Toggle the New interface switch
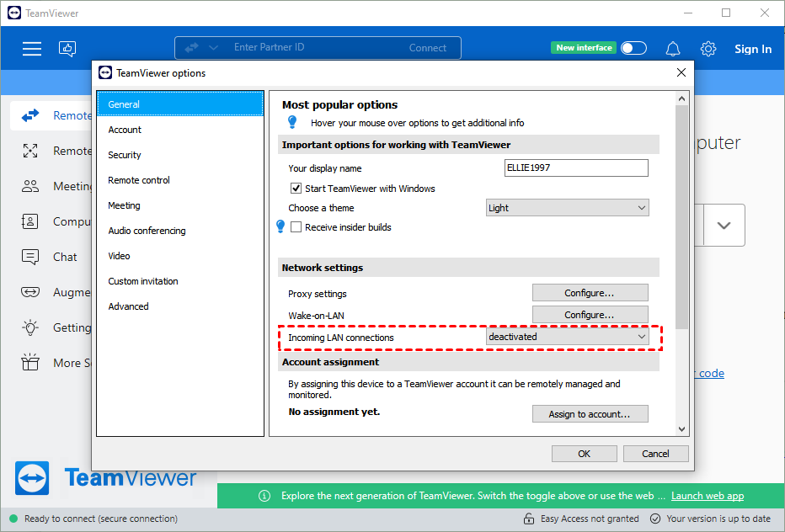 click(633, 48)
